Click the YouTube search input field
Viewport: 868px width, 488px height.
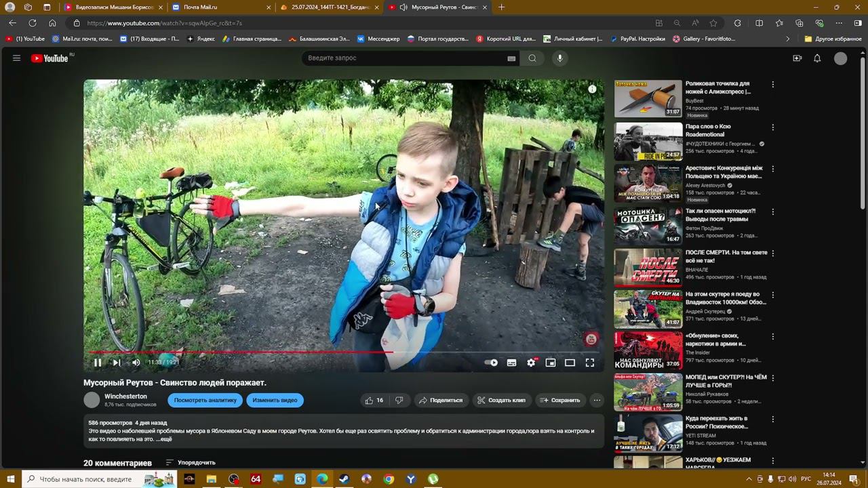[x=403, y=58]
